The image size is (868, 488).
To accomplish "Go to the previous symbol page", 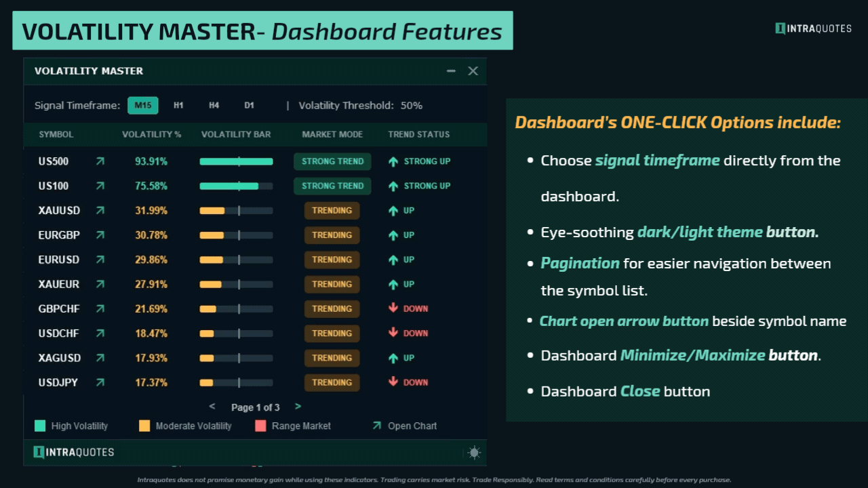I will click(x=212, y=407).
